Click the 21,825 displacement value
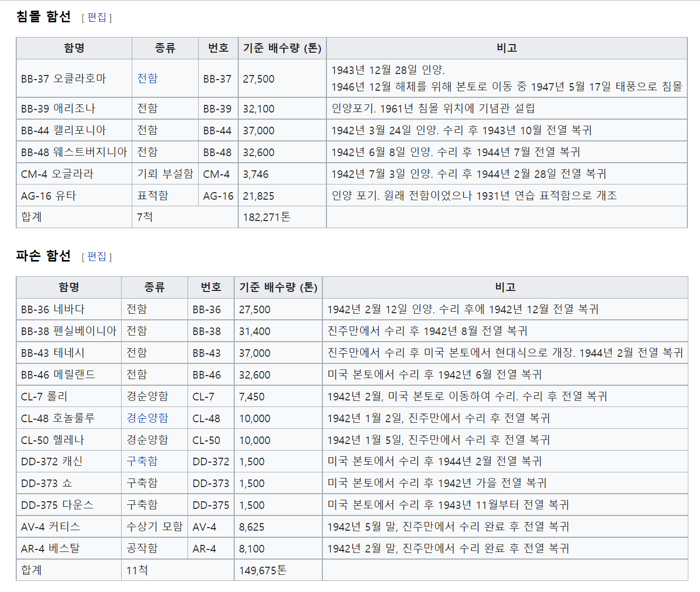The height and width of the screenshot is (592, 700). point(259,196)
